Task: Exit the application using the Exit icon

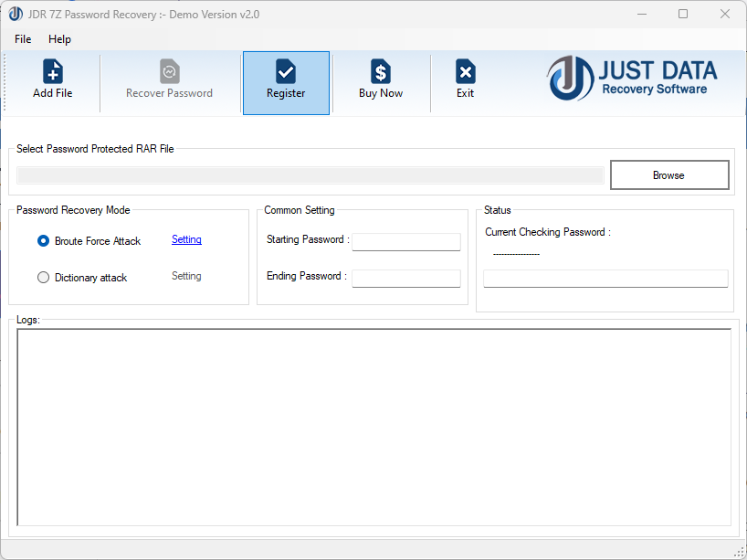Action: [465, 82]
